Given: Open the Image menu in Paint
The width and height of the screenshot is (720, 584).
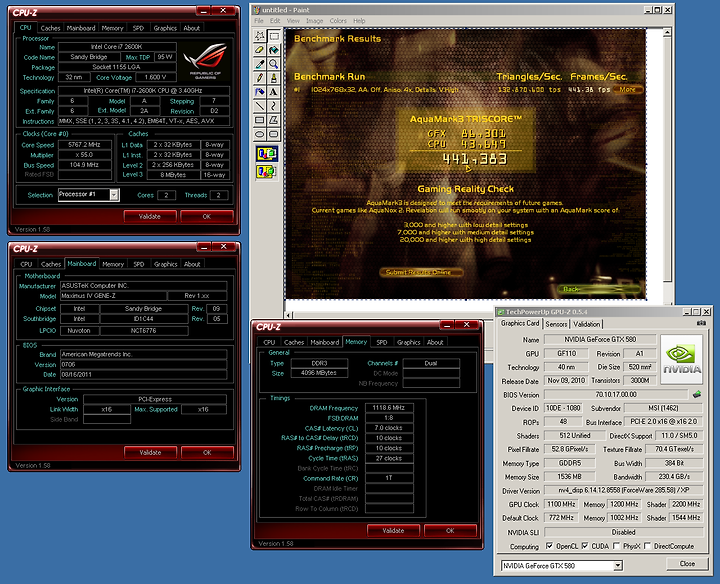Looking at the screenshot, I should 315,21.
